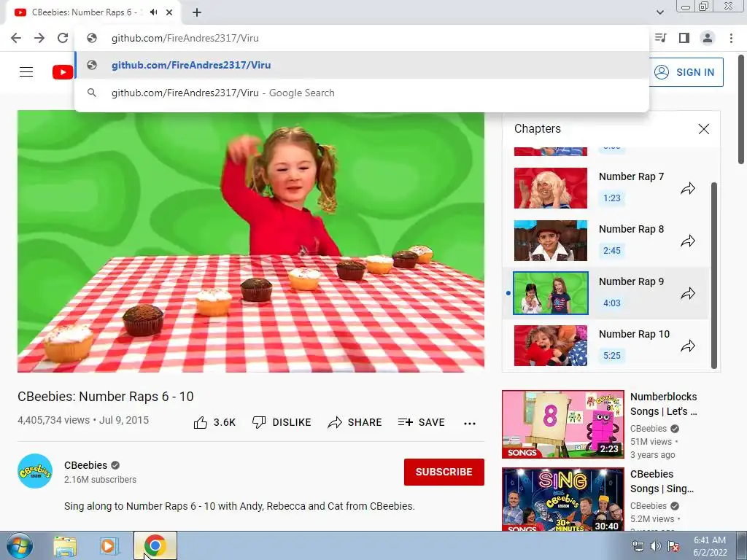Image resolution: width=747 pixels, height=560 pixels.
Task: Select the github.com/FireAndres2317/Viru URL suggestion
Action: tap(362, 65)
